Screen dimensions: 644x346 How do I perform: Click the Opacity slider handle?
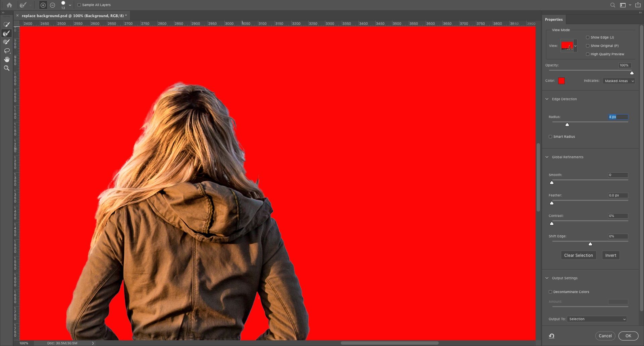(x=632, y=73)
